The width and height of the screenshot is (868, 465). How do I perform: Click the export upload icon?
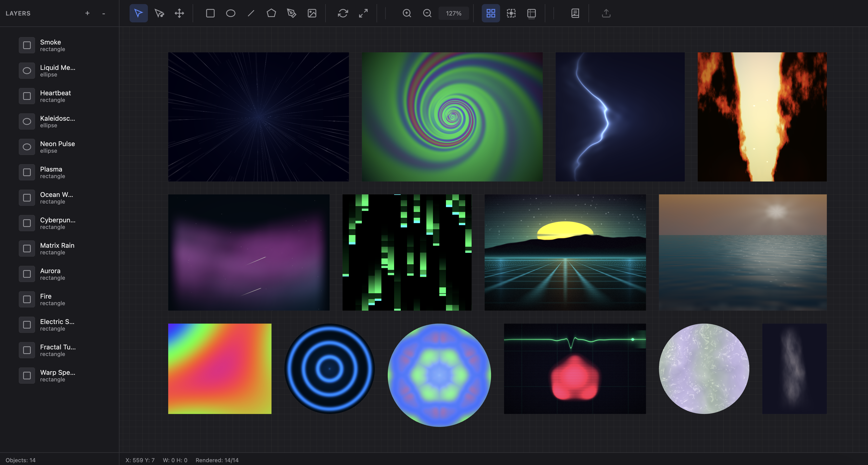point(606,13)
